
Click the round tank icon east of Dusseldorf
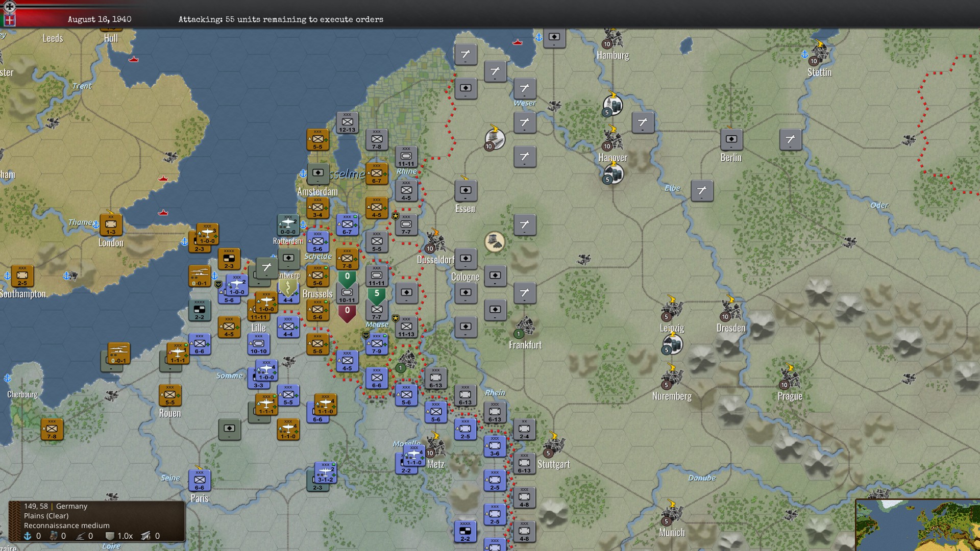click(x=495, y=241)
